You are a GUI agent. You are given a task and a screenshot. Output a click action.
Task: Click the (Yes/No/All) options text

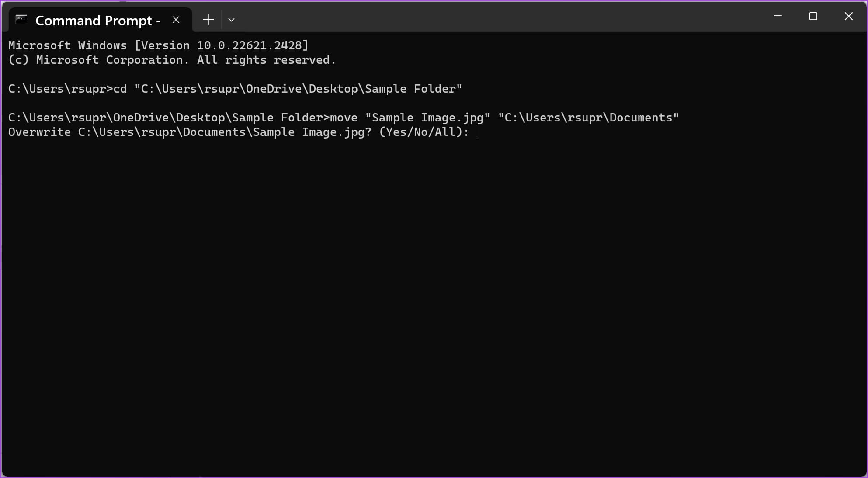[420, 132]
